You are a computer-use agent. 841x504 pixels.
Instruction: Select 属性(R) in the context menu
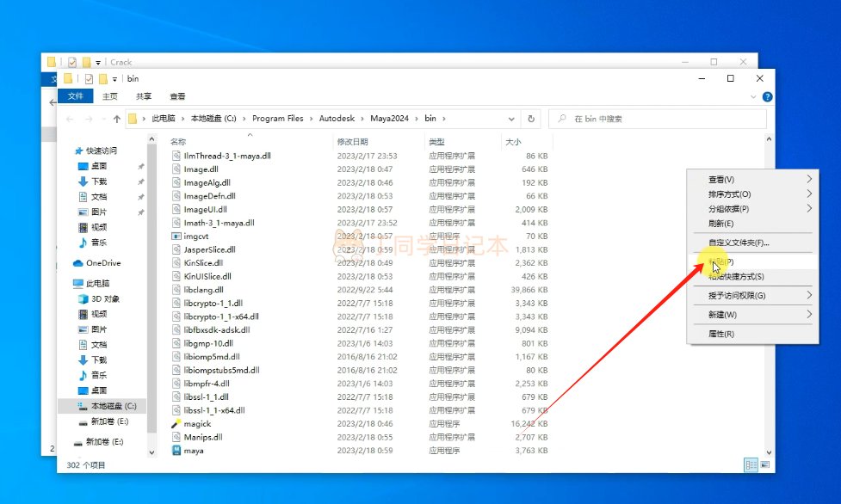721,334
